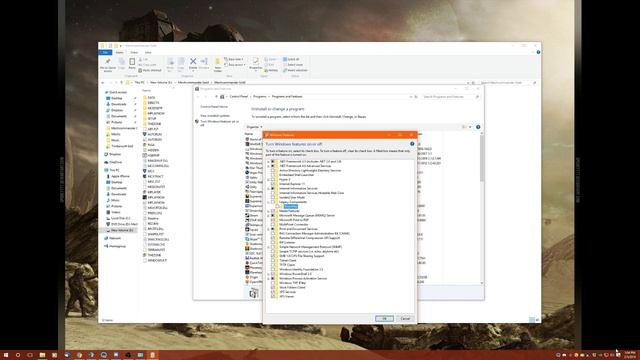Toggle the .NET Framework 3.5 checkbox

(x=273, y=162)
